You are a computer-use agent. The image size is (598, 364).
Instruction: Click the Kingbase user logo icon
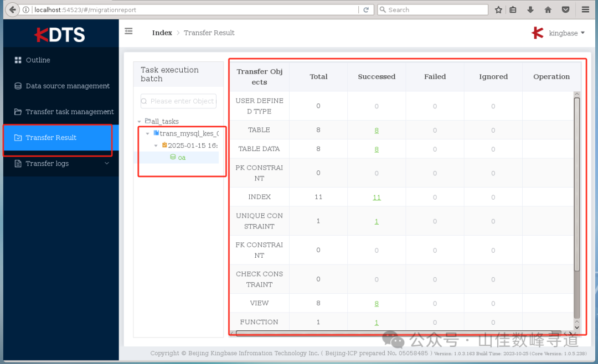pos(537,33)
